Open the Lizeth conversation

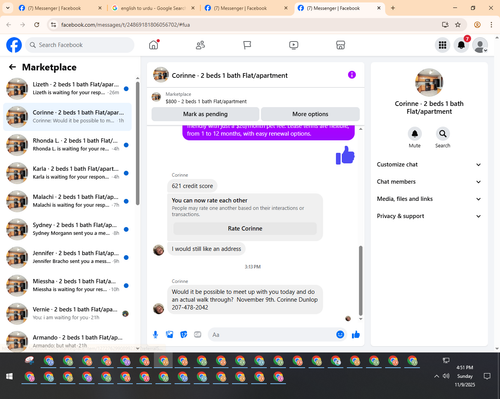coord(68,89)
